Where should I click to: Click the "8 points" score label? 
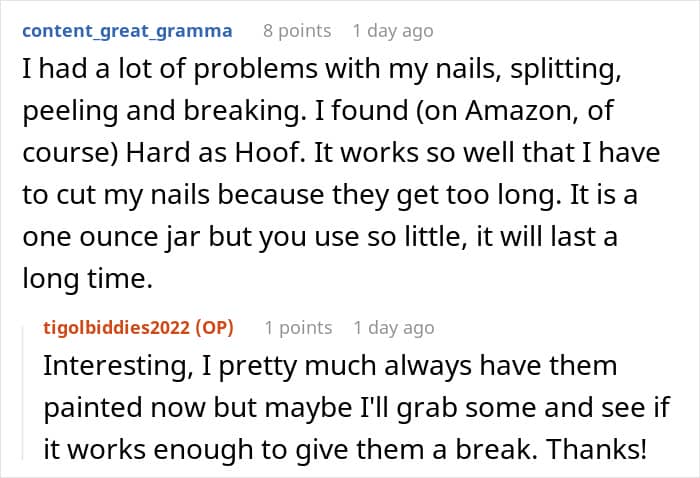[x=297, y=31]
